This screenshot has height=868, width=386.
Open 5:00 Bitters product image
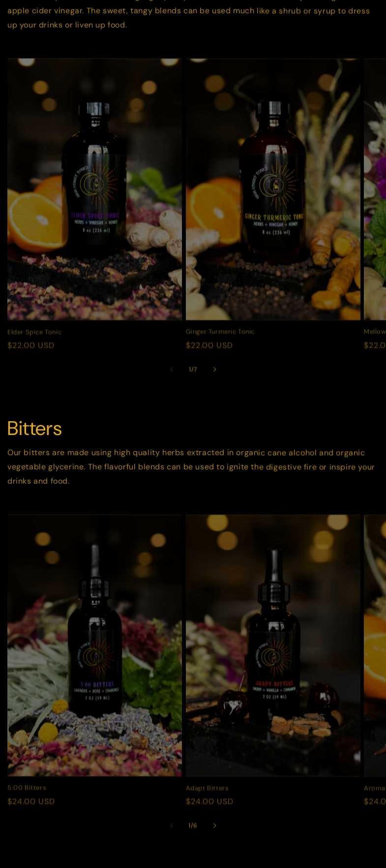(x=94, y=645)
